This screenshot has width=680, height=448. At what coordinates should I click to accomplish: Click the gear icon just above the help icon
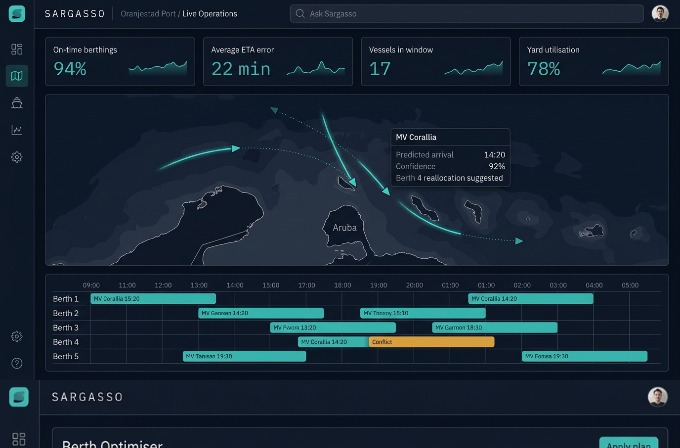(x=16, y=336)
